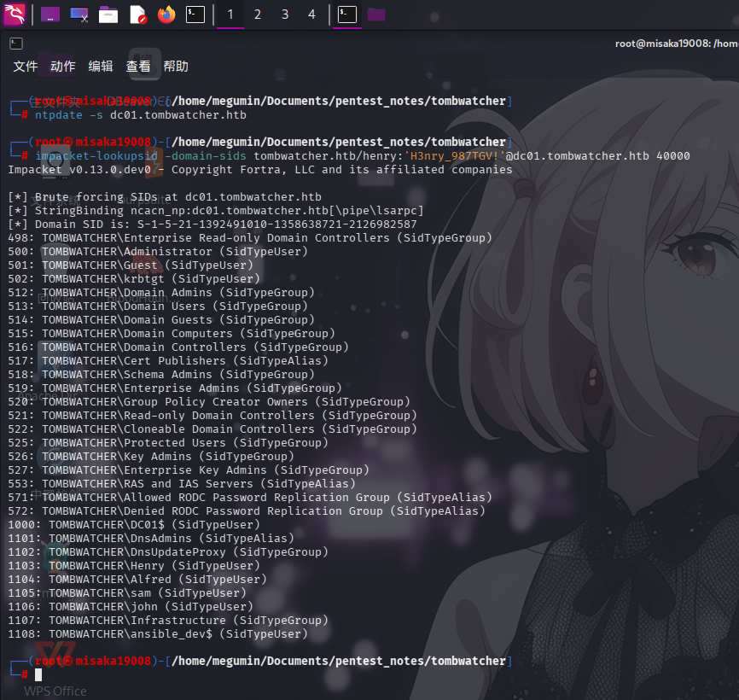
Task: Switch to workspace 1
Action: (230, 15)
